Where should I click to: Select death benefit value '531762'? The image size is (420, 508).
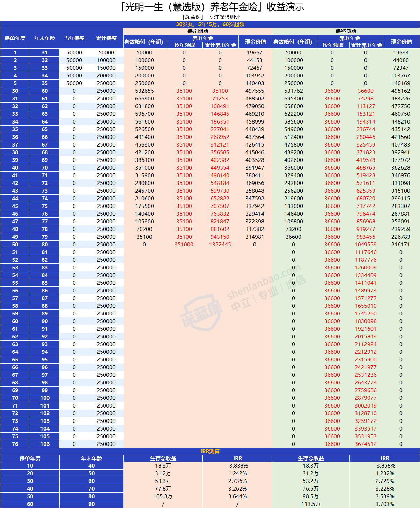294,91
